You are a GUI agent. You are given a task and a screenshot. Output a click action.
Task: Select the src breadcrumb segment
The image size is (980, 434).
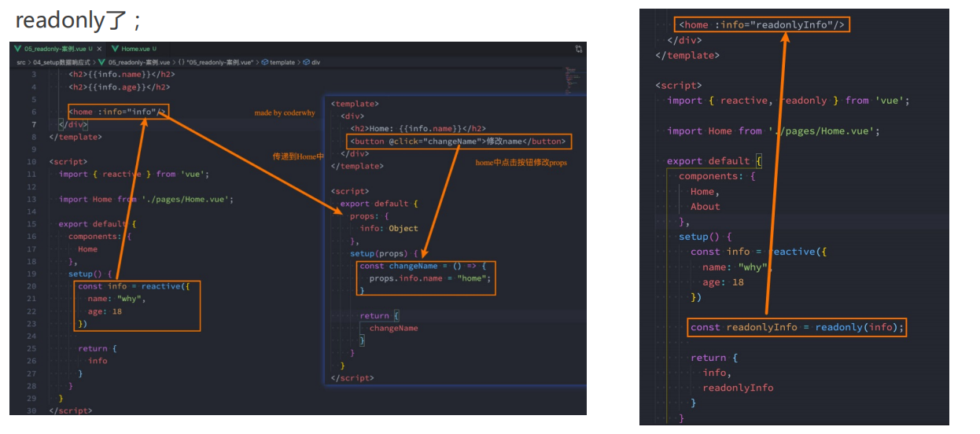click(21, 61)
